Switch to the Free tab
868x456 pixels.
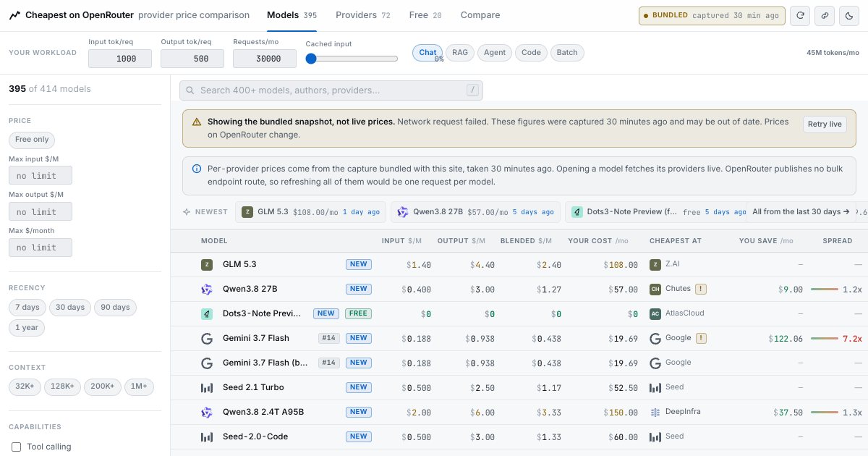click(425, 15)
